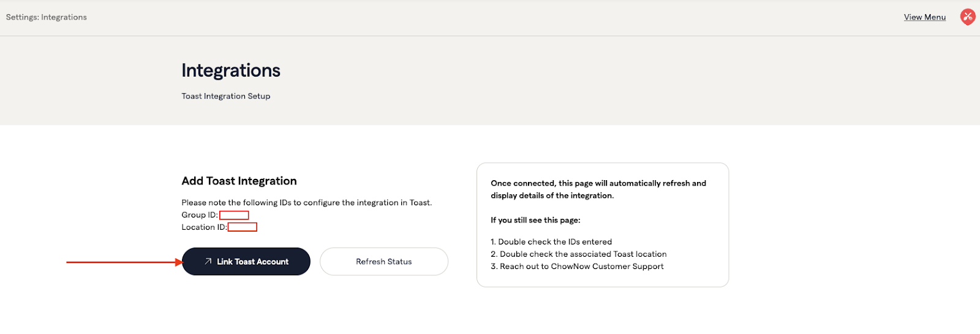Click the red annotation arrow
This screenshot has width=980, height=334.
click(x=123, y=262)
